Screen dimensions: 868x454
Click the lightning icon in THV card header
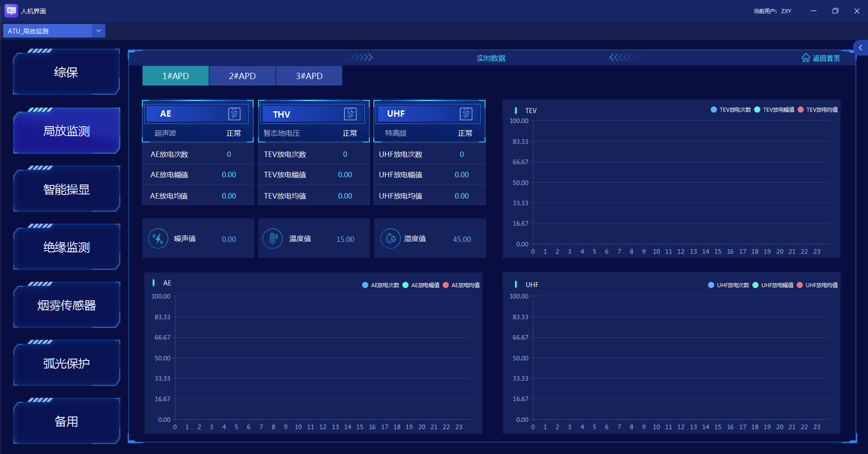pyautogui.click(x=350, y=114)
